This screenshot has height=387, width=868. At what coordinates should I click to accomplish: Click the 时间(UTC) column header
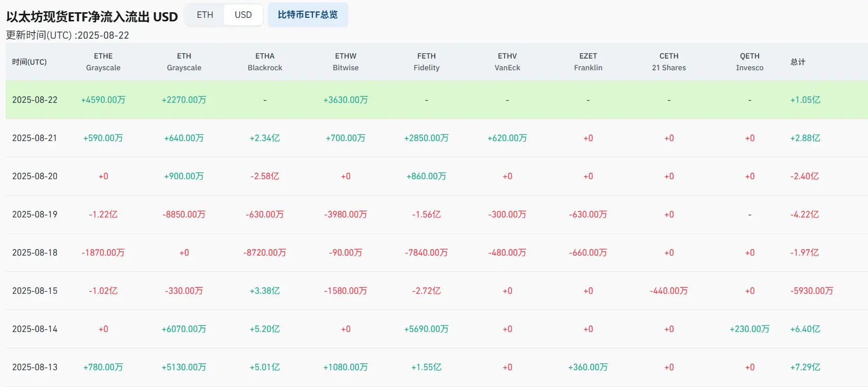(30, 62)
